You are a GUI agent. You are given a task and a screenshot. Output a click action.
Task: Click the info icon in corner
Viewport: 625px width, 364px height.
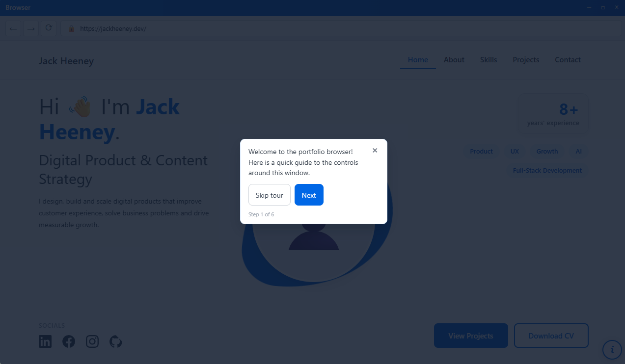pyautogui.click(x=612, y=349)
